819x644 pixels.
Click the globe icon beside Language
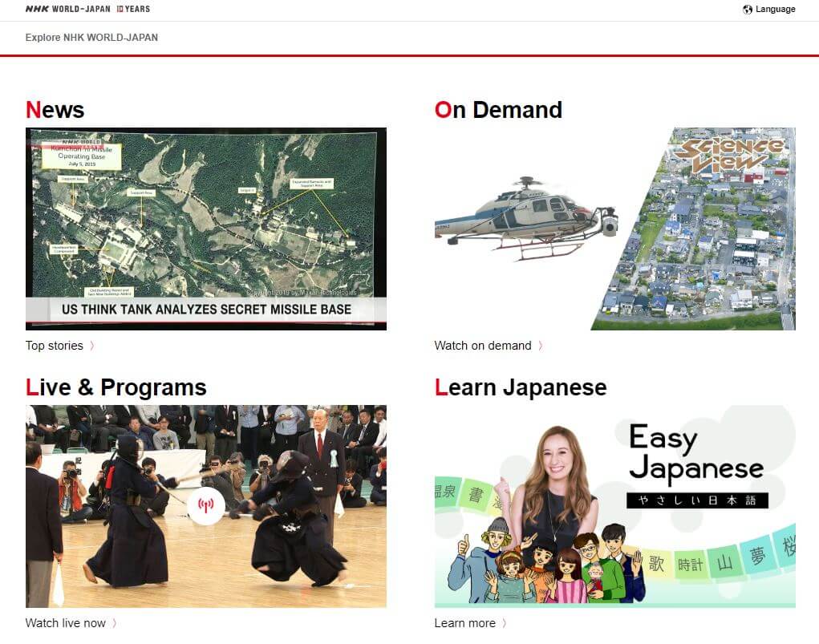(748, 10)
